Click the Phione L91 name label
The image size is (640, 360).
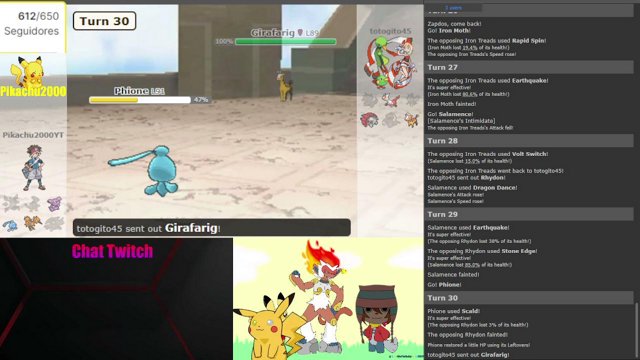pyautogui.click(x=139, y=91)
